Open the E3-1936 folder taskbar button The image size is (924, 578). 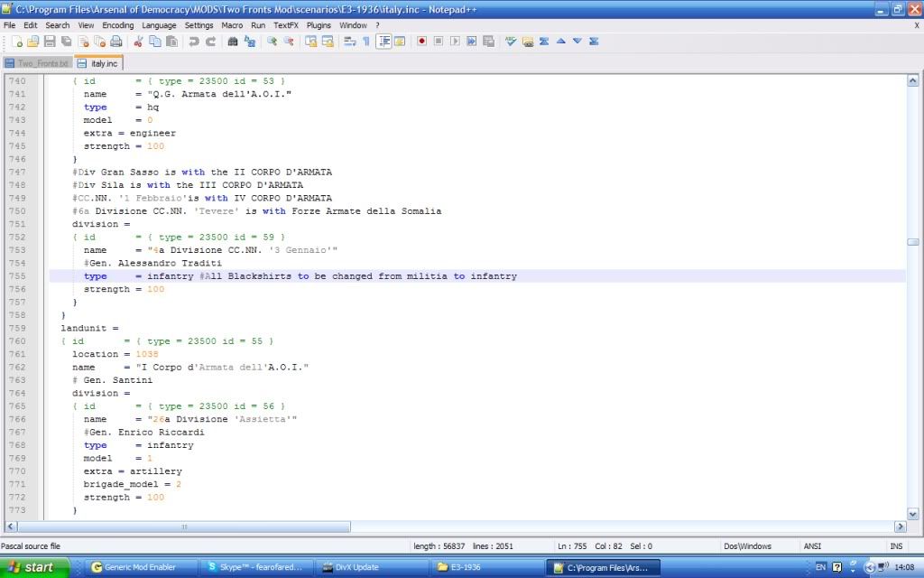point(486,567)
